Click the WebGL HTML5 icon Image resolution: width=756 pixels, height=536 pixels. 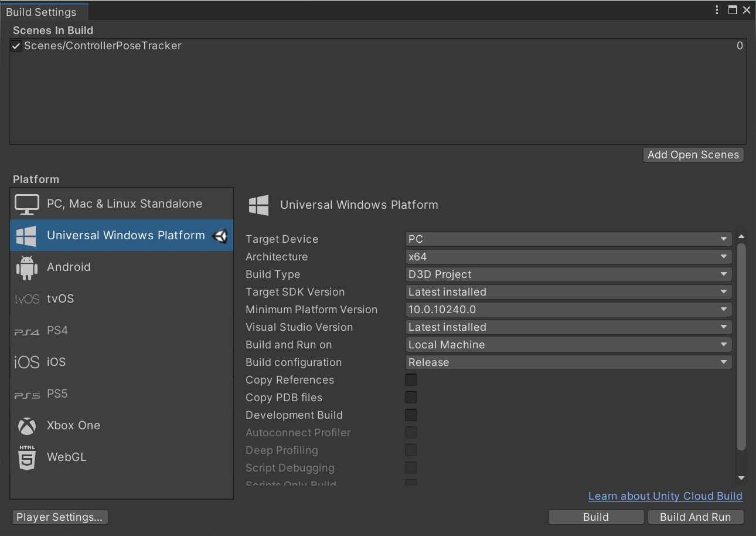point(27,457)
